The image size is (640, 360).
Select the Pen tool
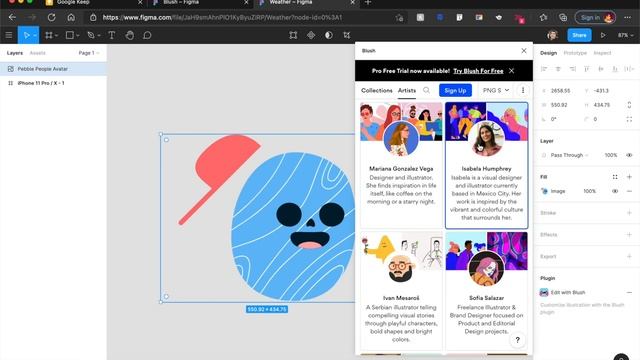(x=91, y=35)
